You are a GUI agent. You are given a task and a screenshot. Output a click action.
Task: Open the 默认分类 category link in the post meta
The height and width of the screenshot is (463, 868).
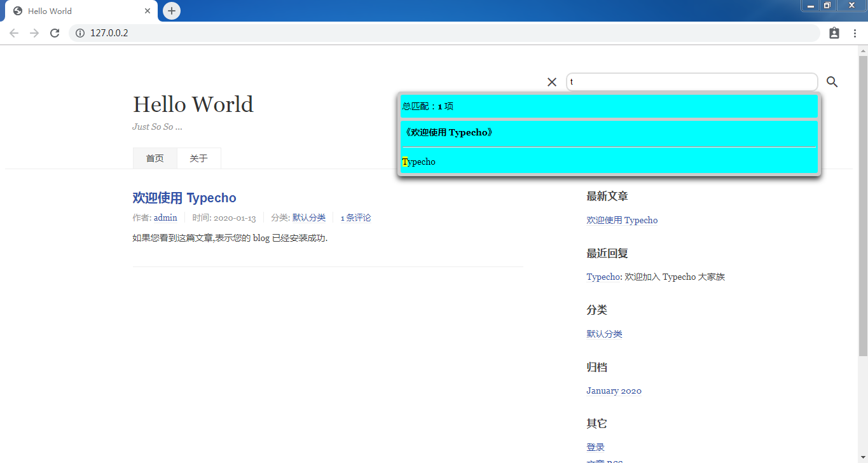(x=309, y=218)
